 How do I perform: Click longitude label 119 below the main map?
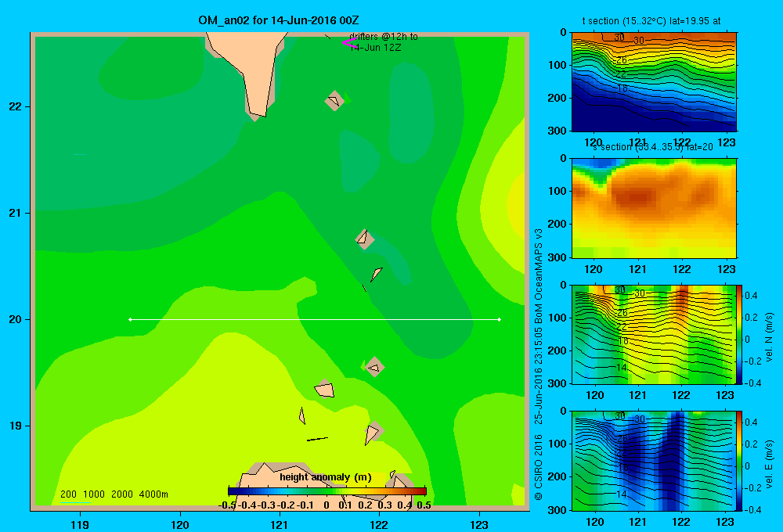point(80,524)
